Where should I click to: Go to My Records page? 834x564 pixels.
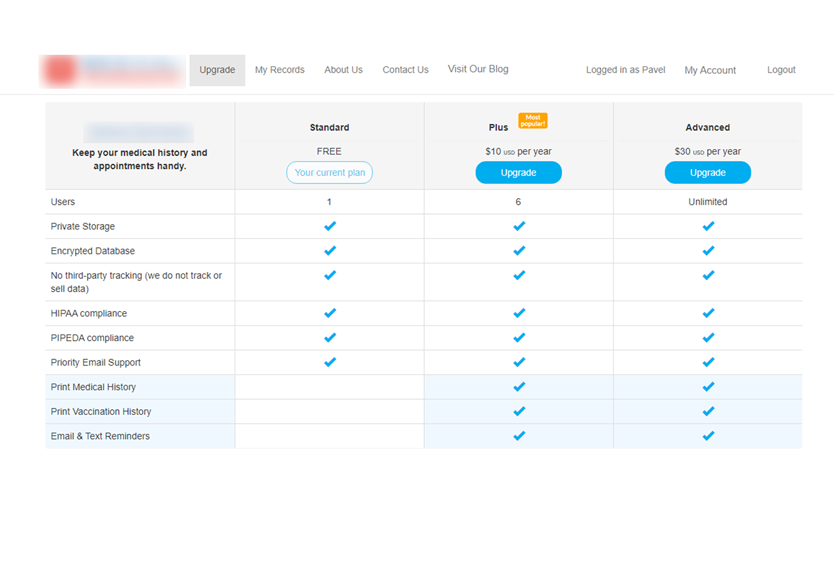(280, 70)
